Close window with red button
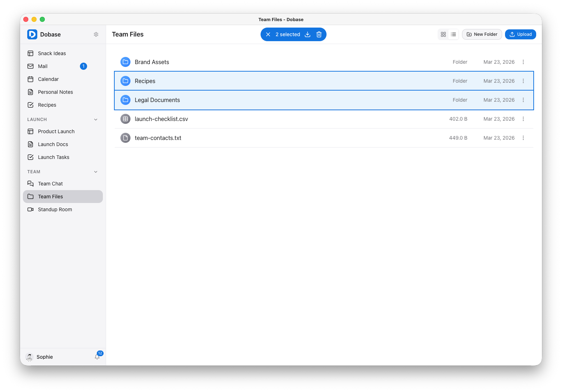 click(x=26, y=19)
